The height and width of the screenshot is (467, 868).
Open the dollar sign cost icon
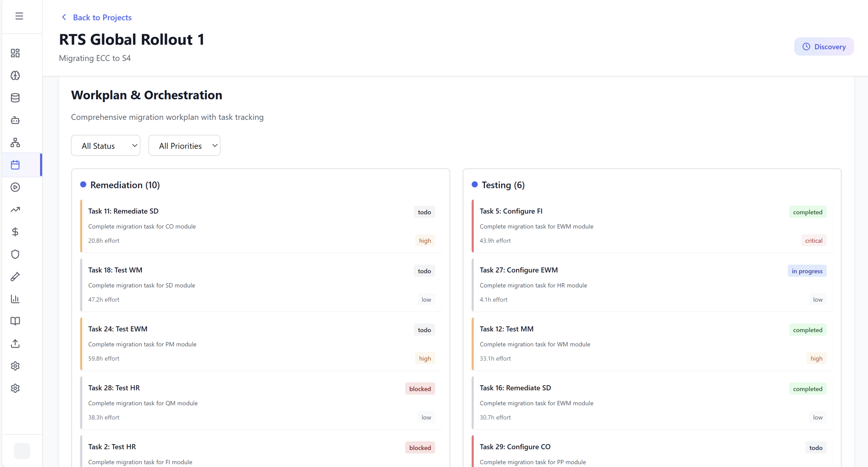pyautogui.click(x=15, y=232)
